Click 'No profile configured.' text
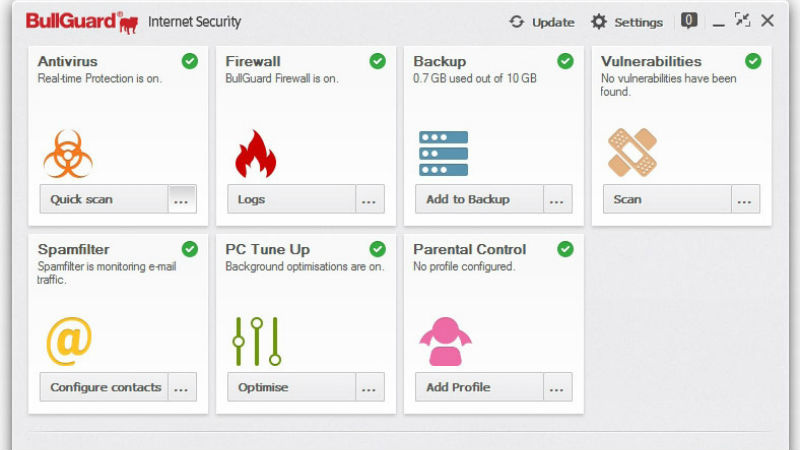800x450 pixels. click(x=464, y=266)
